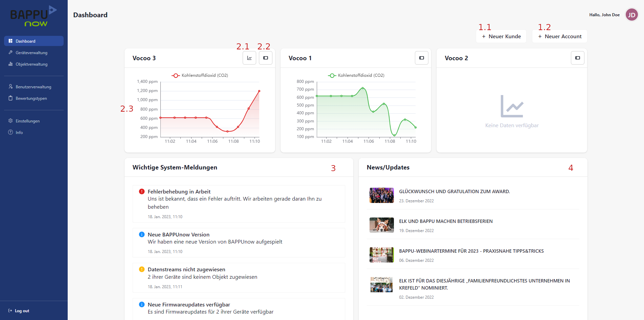Image resolution: width=644 pixels, height=320 pixels.
Task: Click the yellow warning icon on Datenstreams nicht zugewiesen
Action: pos(142,269)
